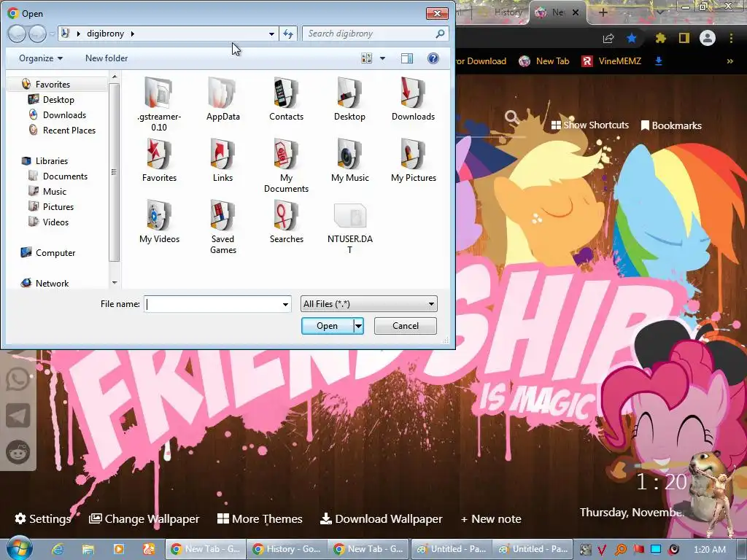Select Desktop under Favorites in navigation pane
Image resolution: width=747 pixels, height=560 pixels.
click(x=58, y=99)
